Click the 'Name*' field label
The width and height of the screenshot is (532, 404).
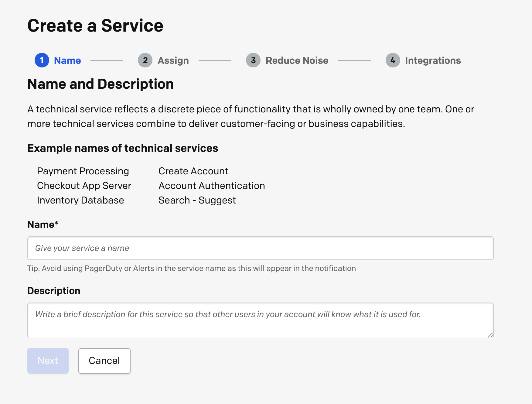[x=43, y=224]
